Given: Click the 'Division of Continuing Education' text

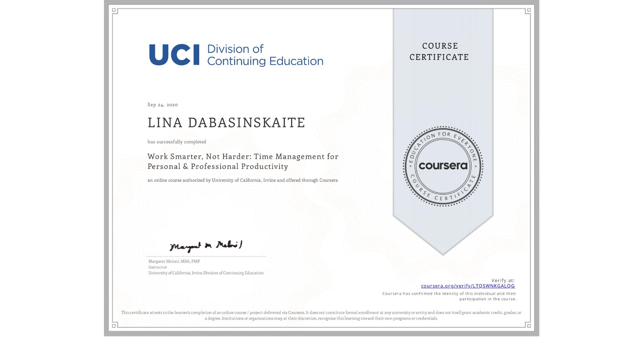Looking at the screenshot, I should click(264, 55).
